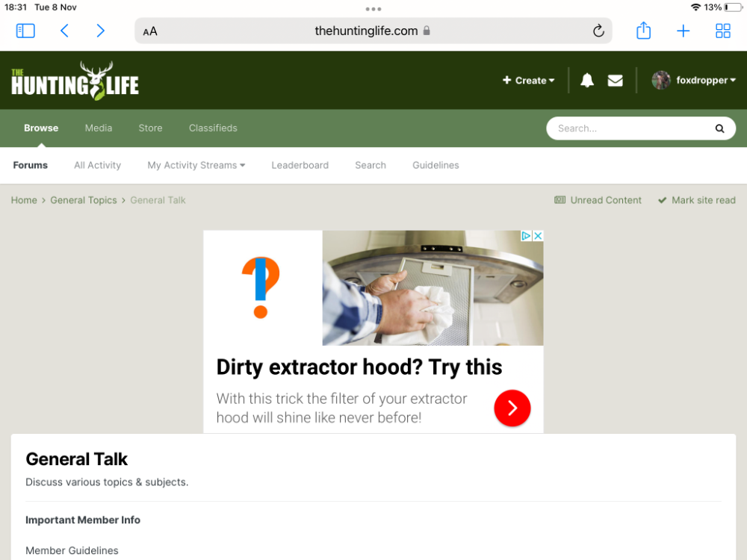Select the Store tab
This screenshot has height=560, width=747.
(x=151, y=128)
